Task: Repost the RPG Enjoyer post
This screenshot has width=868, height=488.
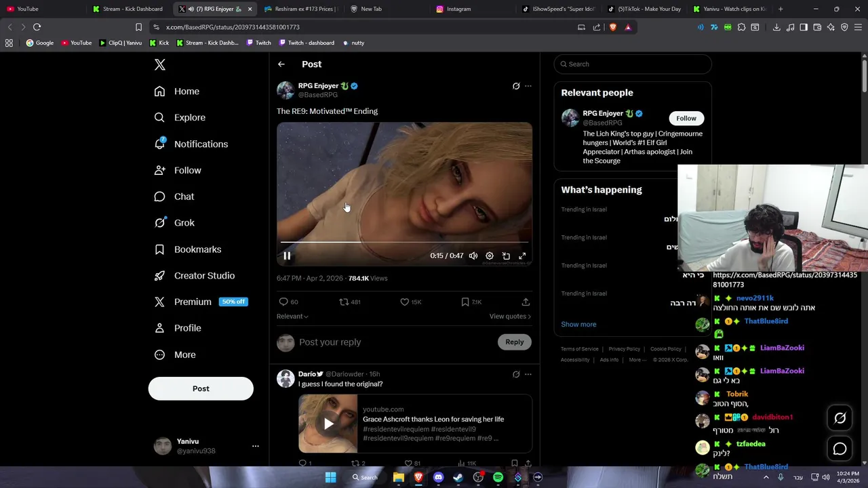Action: tap(344, 302)
